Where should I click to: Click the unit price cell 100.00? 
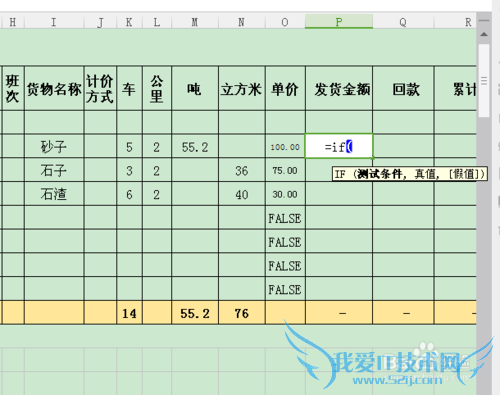point(285,146)
